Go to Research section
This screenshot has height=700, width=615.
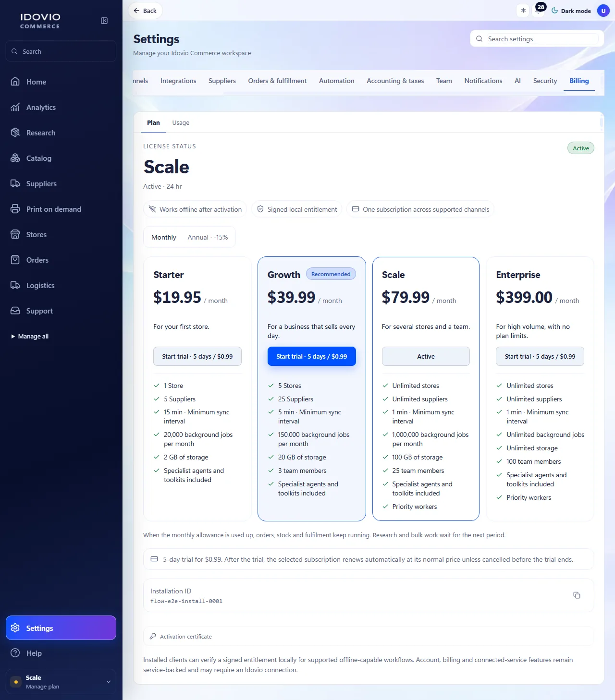point(61,133)
